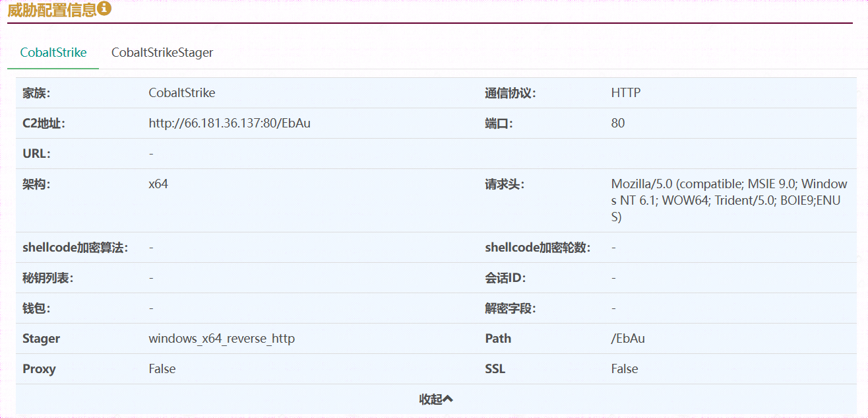This screenshot has width=868, height=418.
Task: Click the C2地址 label
Action: (x=44, y=123)
